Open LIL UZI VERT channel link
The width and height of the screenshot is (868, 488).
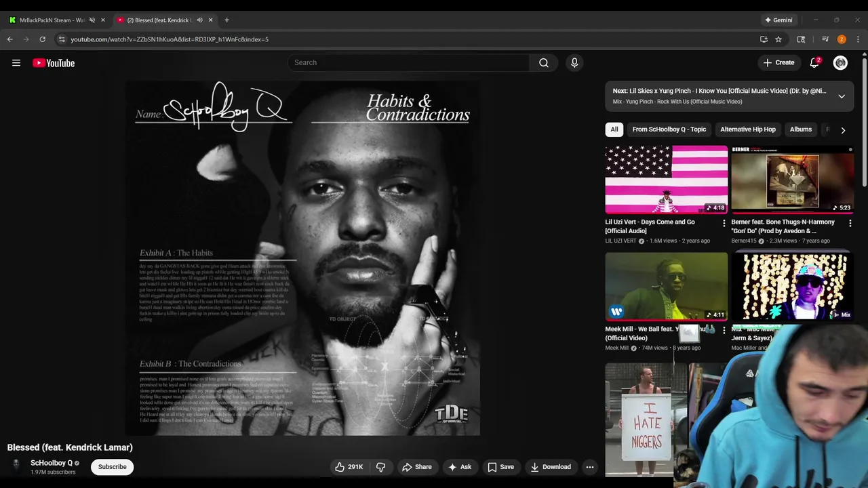click(621, 241)
